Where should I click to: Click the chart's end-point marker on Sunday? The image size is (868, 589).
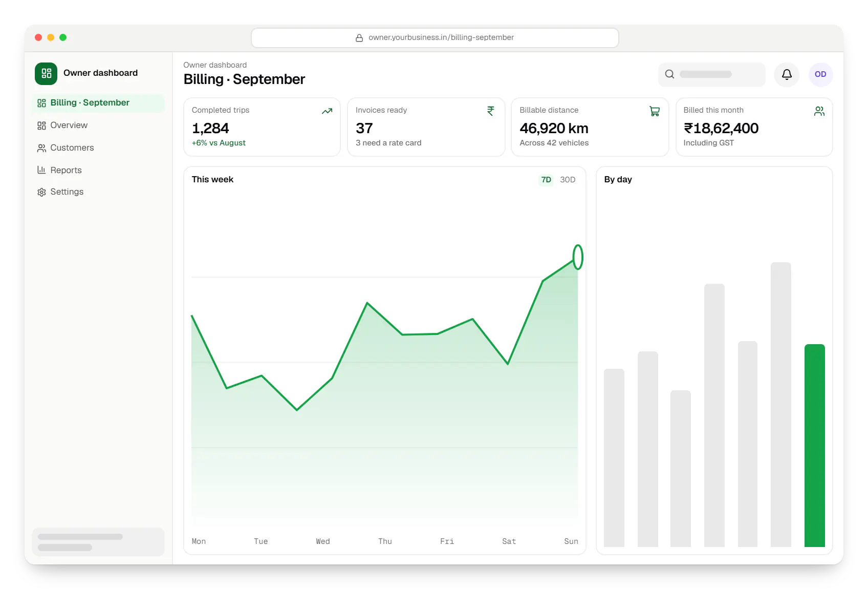578,257
